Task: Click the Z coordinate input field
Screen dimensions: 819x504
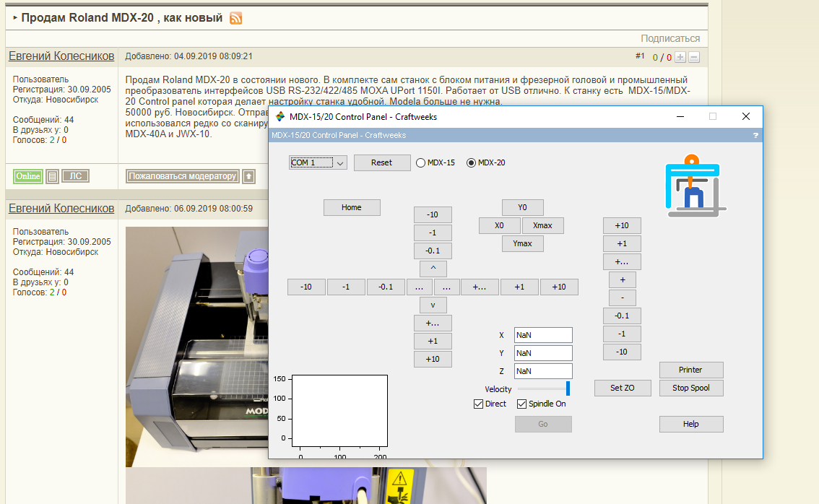Action: [x=543, y=371]
